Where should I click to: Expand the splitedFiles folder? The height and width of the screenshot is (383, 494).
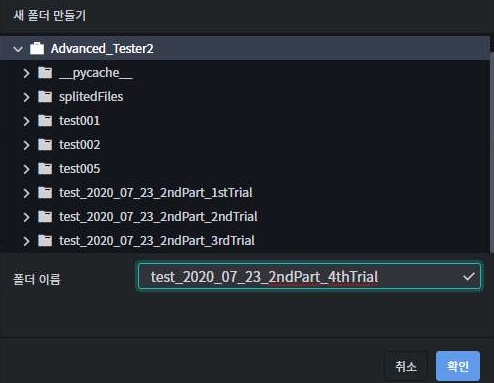[x=26, y=97]
